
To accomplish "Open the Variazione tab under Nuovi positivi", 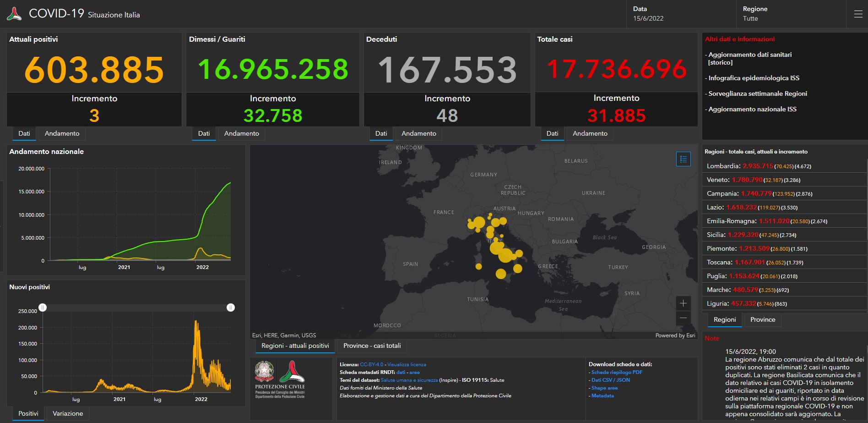I will 68,413.
